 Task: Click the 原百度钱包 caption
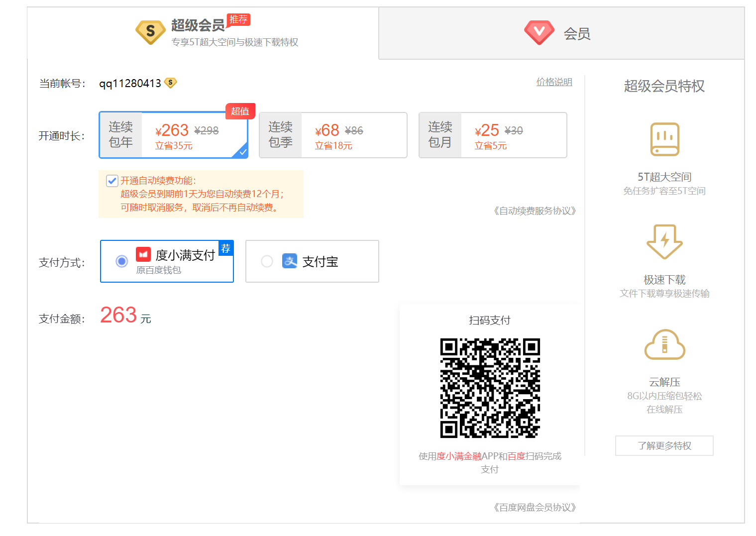(158, 270)
